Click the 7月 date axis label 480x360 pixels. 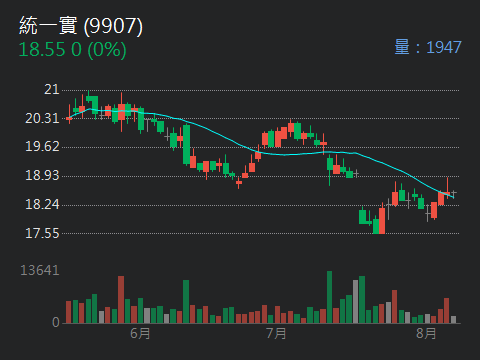point(276,333)
